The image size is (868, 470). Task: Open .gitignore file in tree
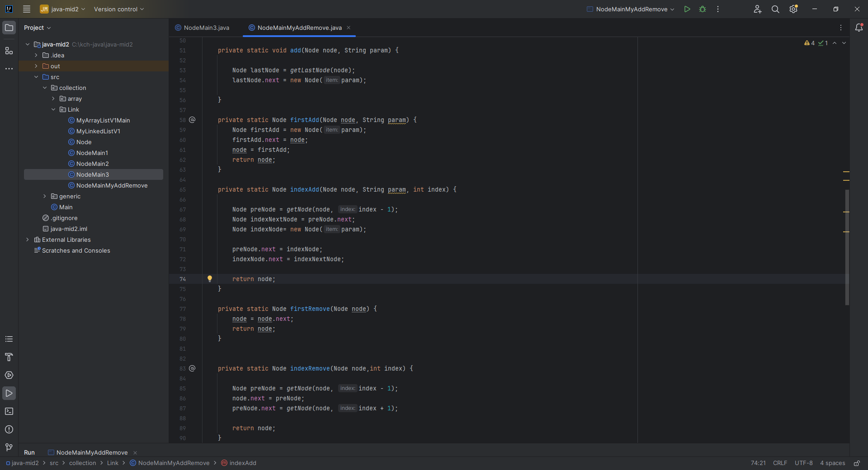click(64, 218)
